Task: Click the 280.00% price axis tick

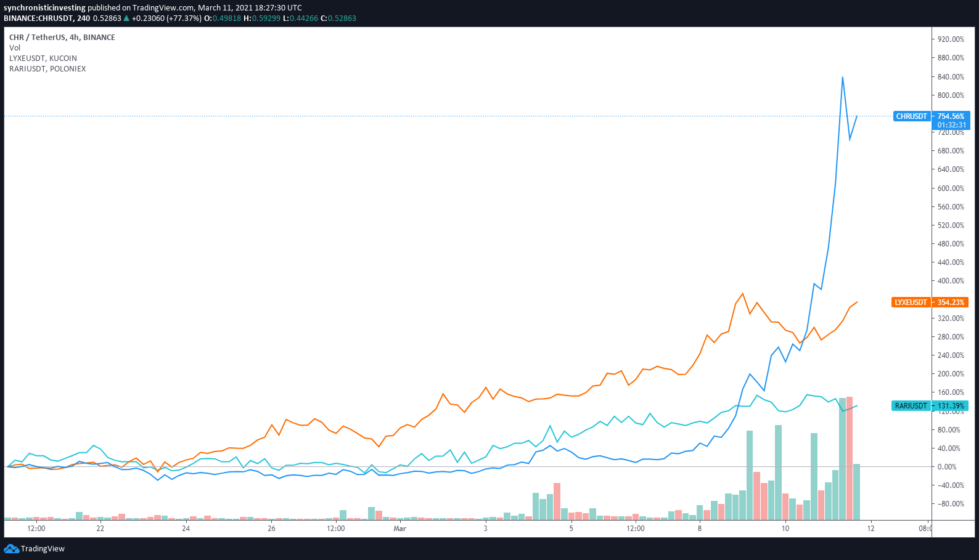Action: pyautogui.click(x=951, y=337)
